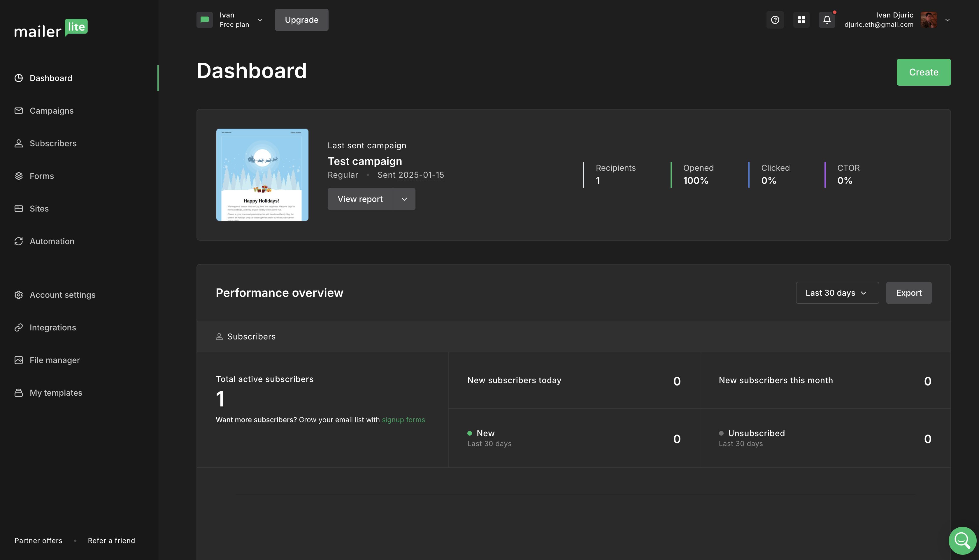Viewport: 979px width, 560px height.
Task: Follow the signup forms link
Action: coord(403,420)
